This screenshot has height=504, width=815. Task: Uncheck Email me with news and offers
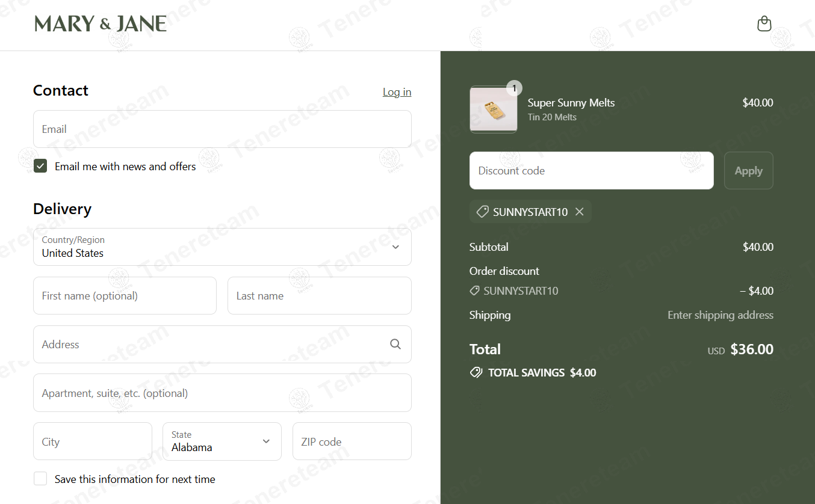pos(40,166)
